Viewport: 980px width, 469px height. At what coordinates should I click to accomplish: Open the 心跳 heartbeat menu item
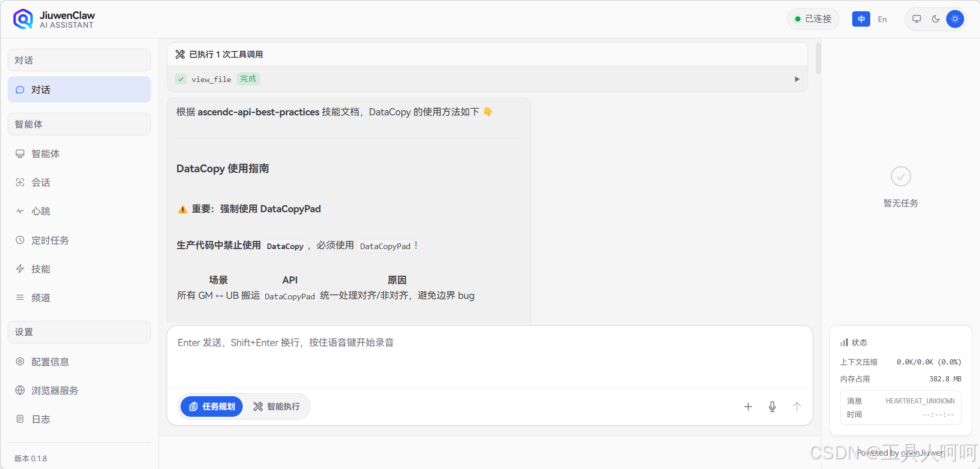tap(79, 211)
